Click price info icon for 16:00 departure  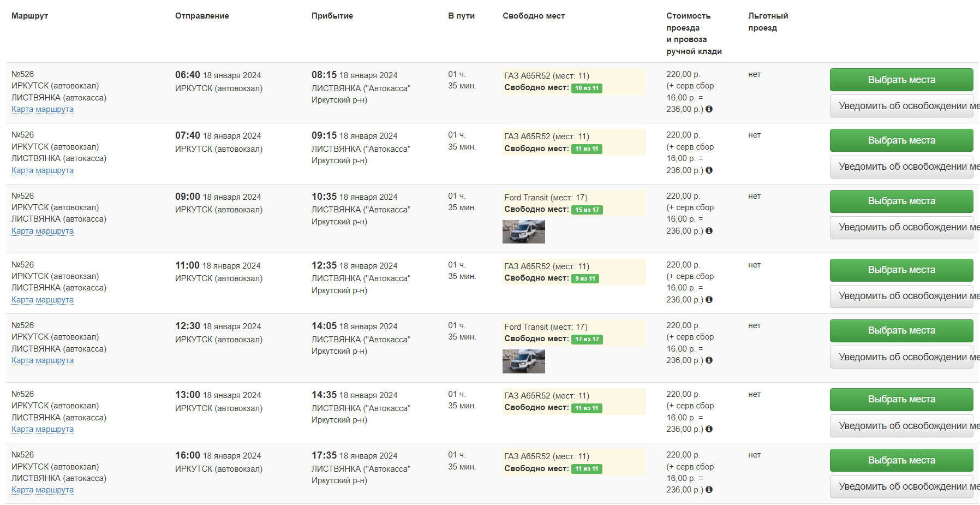coord(709,490)
